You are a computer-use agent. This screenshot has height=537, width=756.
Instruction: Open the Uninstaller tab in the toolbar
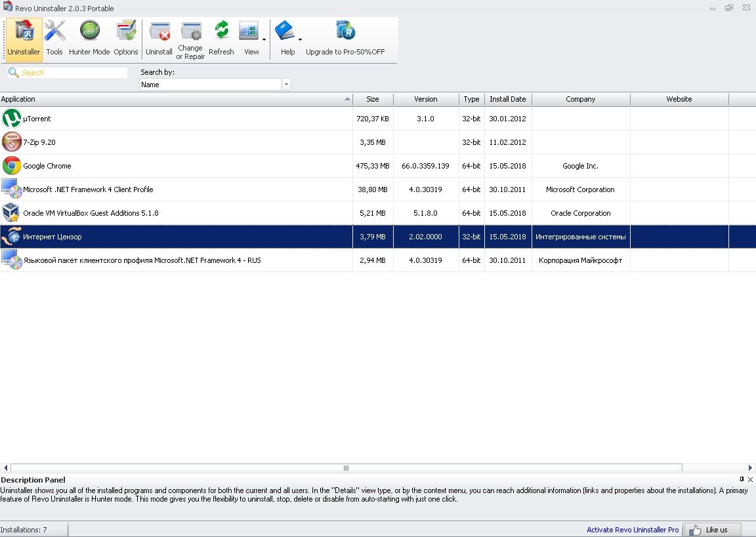pyautogui.click(x=24, y=39)
